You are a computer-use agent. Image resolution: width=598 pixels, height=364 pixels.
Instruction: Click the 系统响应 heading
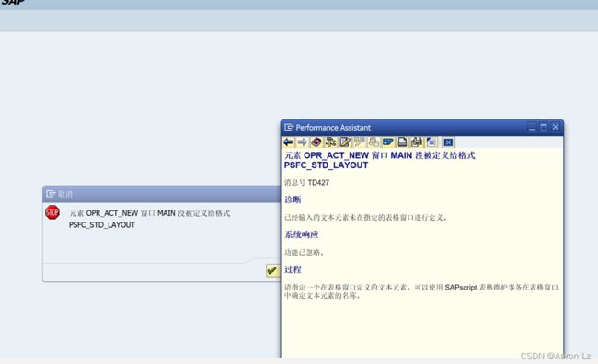click(301, 234)
